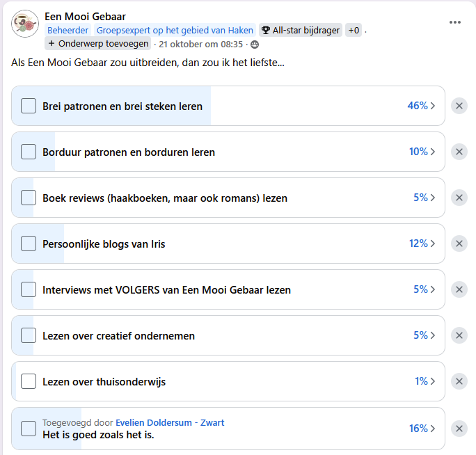This screenshot has height=455, width=476.
Task: Select the 'Lezen over creatief ondernemen' checkbox
Action: (29, 335)
